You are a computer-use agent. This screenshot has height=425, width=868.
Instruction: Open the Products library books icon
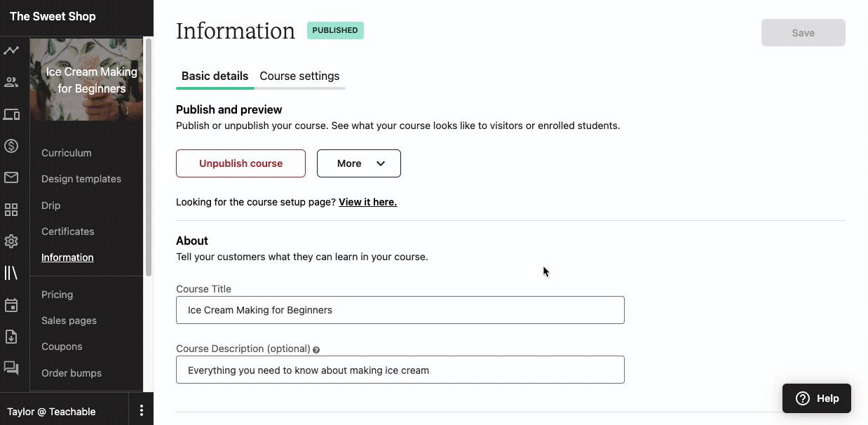11,273
